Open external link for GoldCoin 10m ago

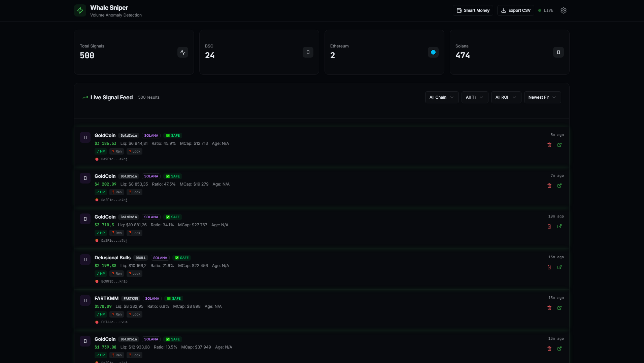[560, 226]
